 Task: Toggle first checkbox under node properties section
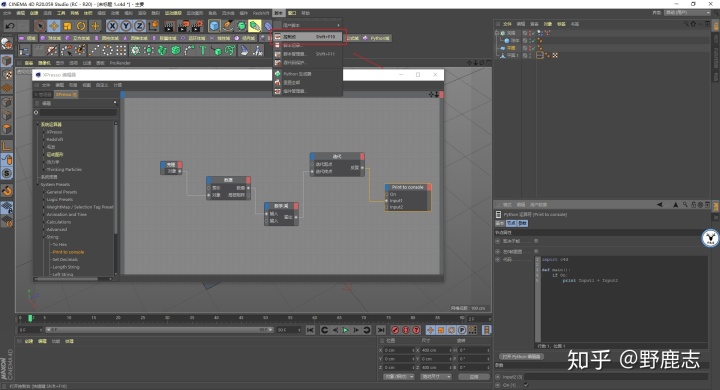[x=536, y=241]
